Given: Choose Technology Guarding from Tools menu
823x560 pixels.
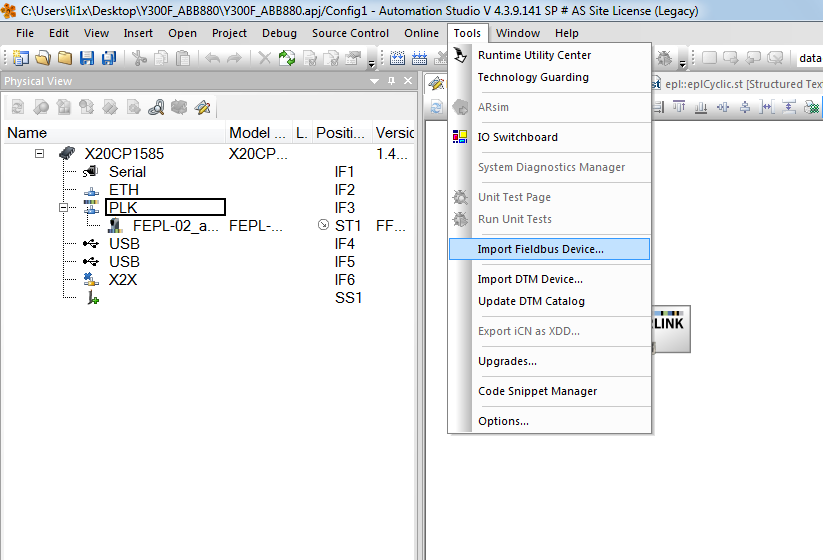Looking at the screenshot, I should coord(549,77).
